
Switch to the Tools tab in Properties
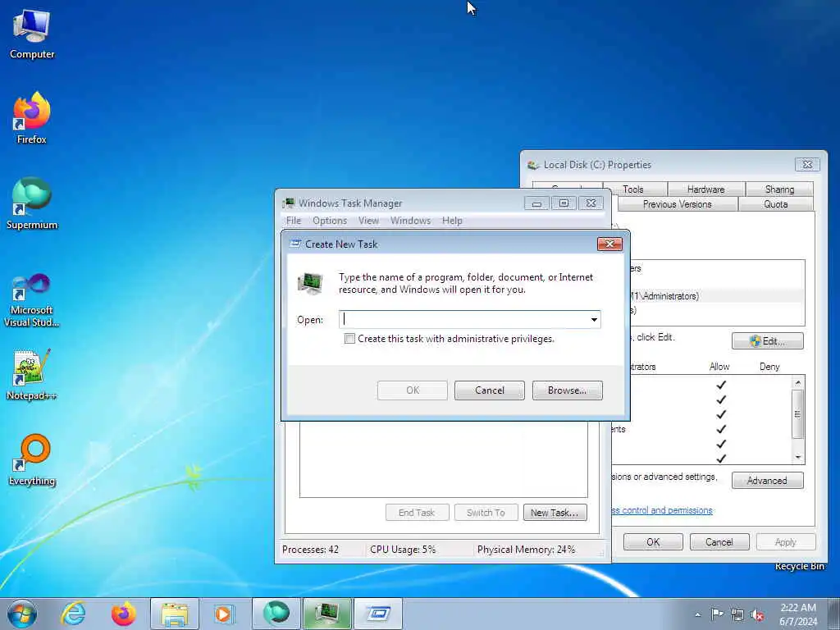tap(634, 189)
